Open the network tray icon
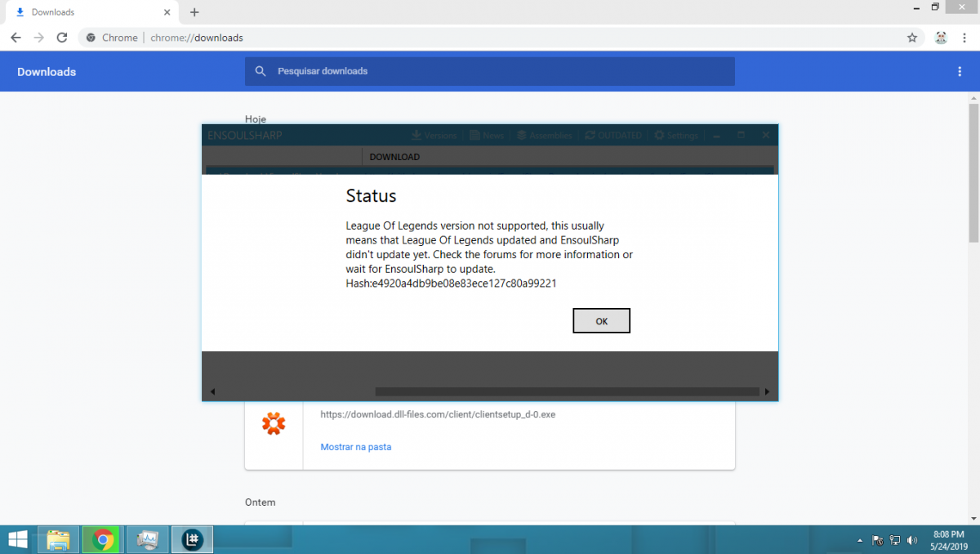Image resolution: width=980 pixels, height=554 pixels. pyautogui.click(x=895, y=540)
